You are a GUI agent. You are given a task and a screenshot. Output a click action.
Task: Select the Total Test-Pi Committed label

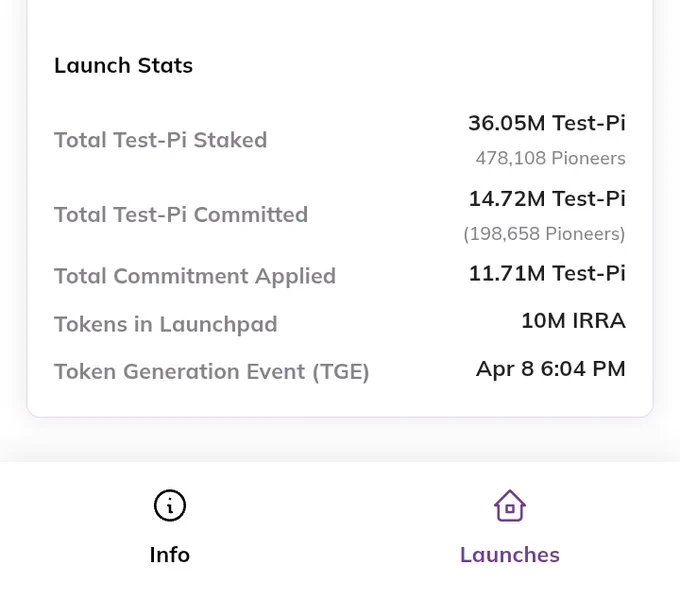coord(181,215)
